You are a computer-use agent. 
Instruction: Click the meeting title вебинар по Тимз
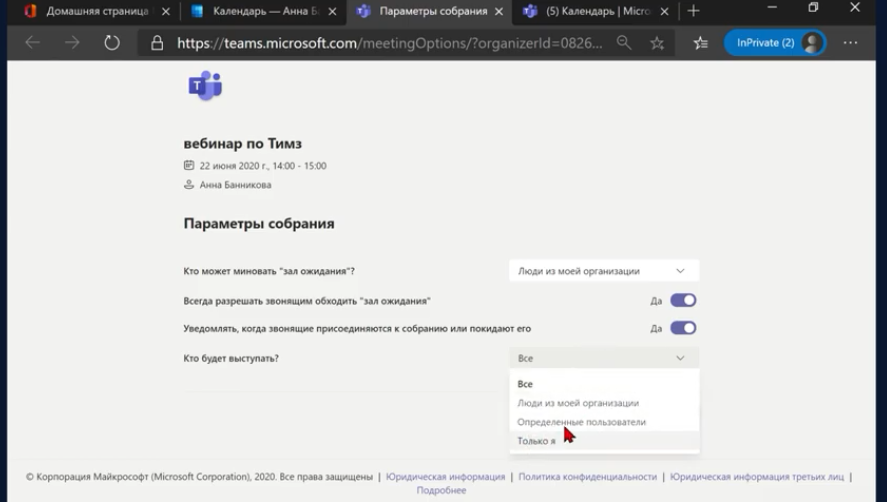click(243, 144)
